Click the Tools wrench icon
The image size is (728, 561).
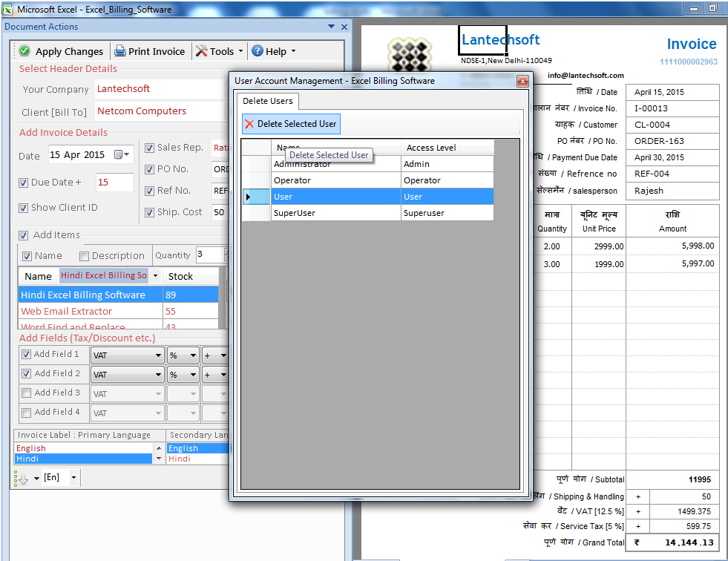[201, 50]
